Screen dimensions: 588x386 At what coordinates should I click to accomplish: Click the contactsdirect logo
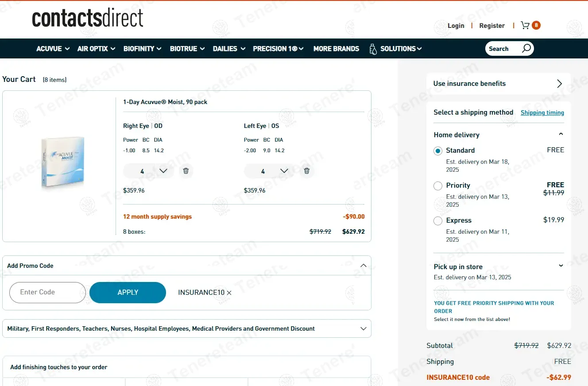(x=88, y=19)
